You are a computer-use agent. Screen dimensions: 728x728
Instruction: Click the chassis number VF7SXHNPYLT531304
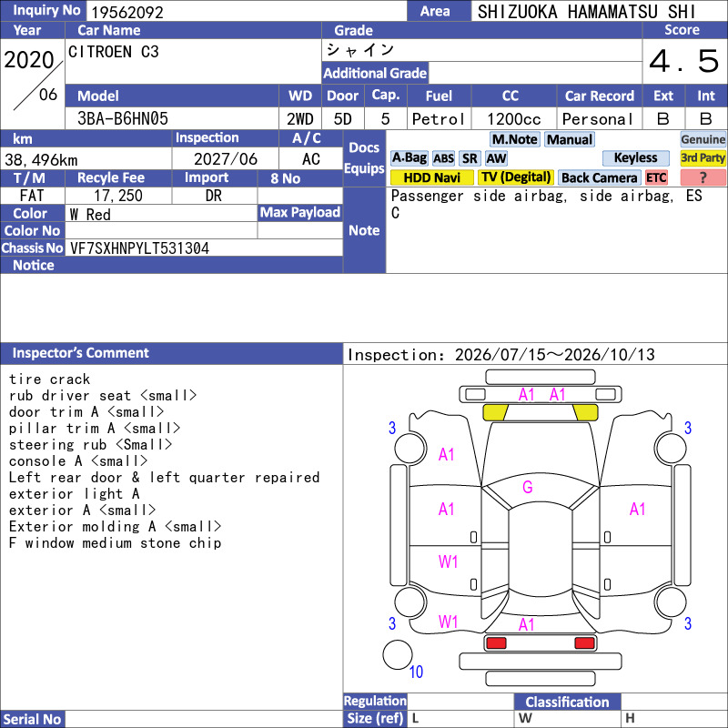pos(139,248)
